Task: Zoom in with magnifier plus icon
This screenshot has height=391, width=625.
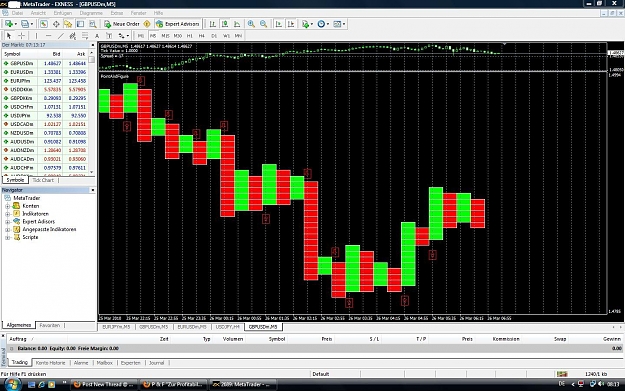Action: point(251,24)
